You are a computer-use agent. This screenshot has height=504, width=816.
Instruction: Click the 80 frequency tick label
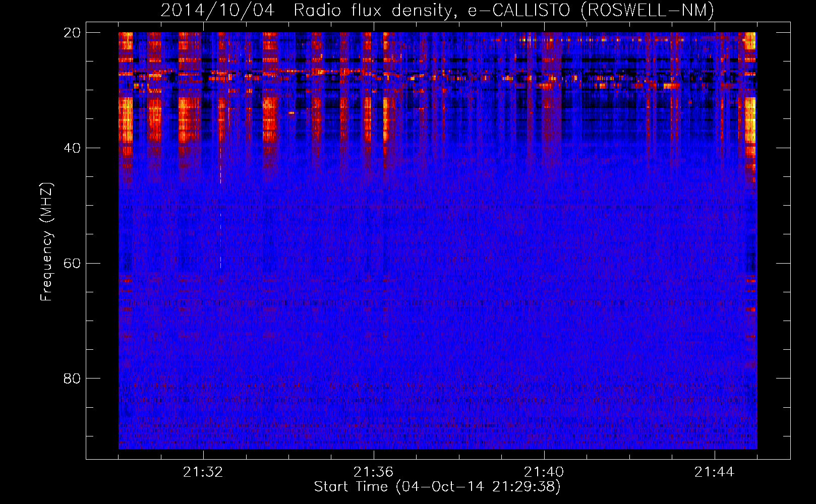point(72,379)
